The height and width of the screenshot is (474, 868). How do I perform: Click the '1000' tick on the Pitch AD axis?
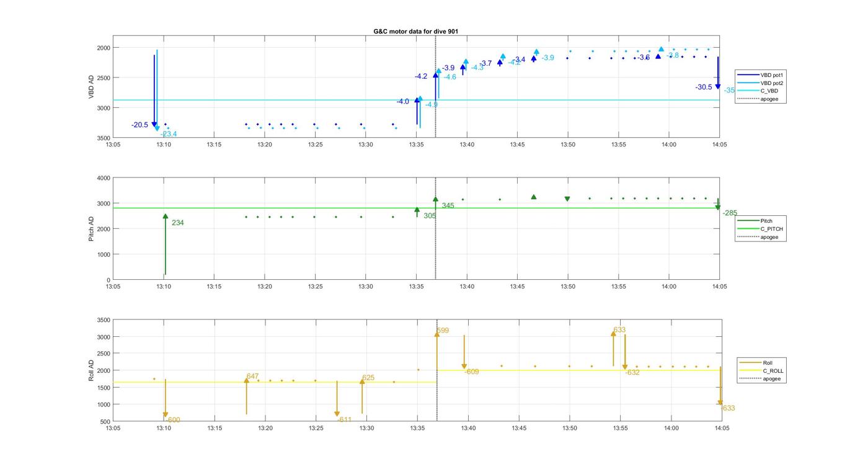pos(104,255)
